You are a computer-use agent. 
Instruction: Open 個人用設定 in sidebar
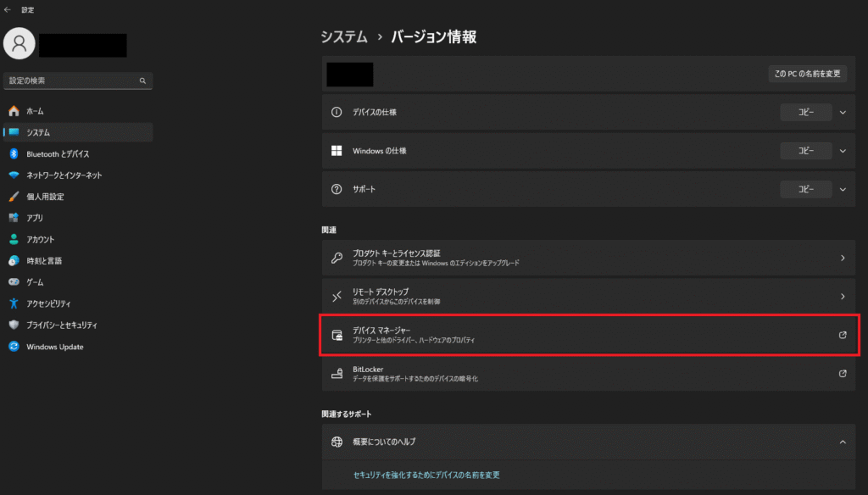(78, 197)
